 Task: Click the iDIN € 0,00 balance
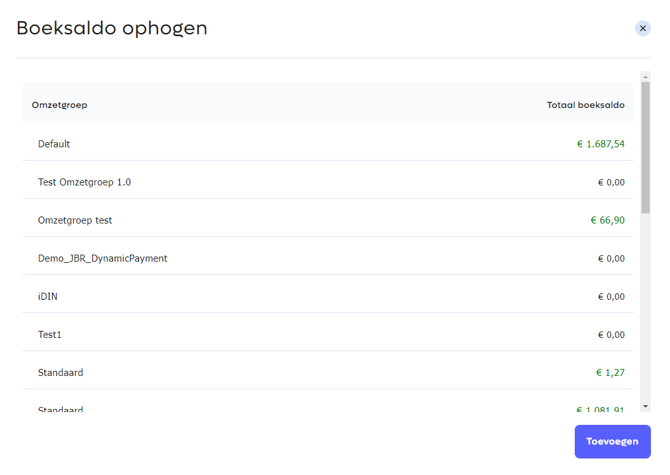coord(611,296)
